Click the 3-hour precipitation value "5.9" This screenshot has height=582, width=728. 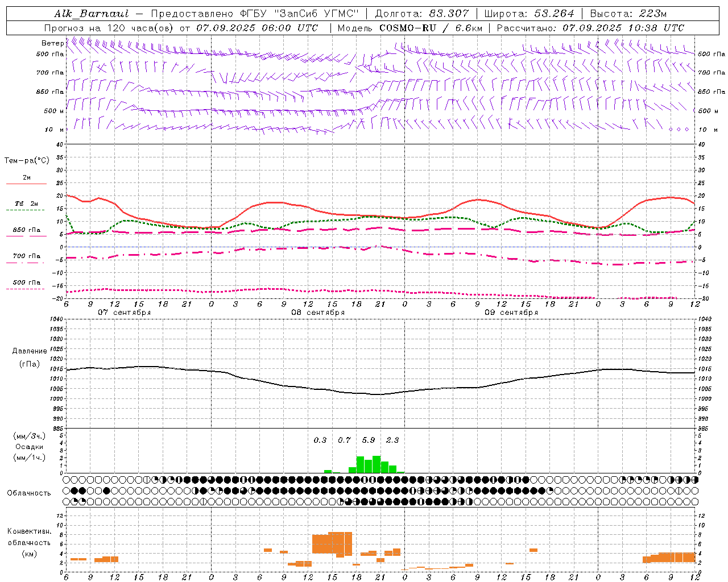point(369,440)
